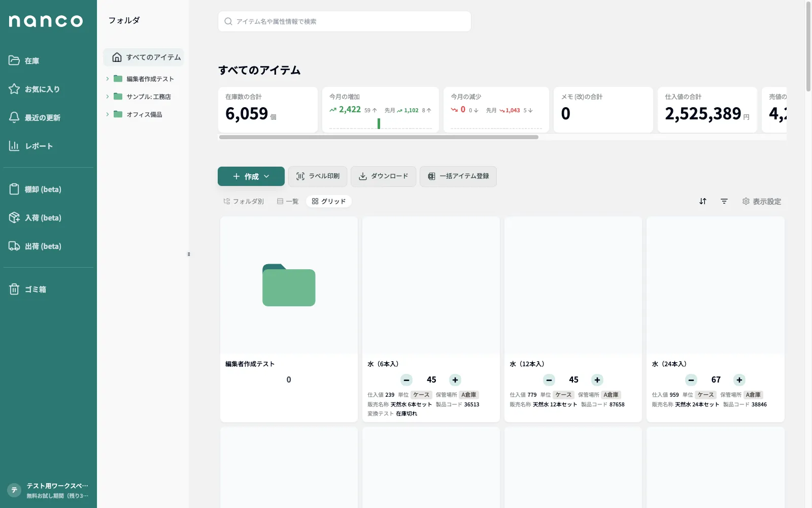
Task: Switch to グリッド grid view
Action: coord(329,201)
